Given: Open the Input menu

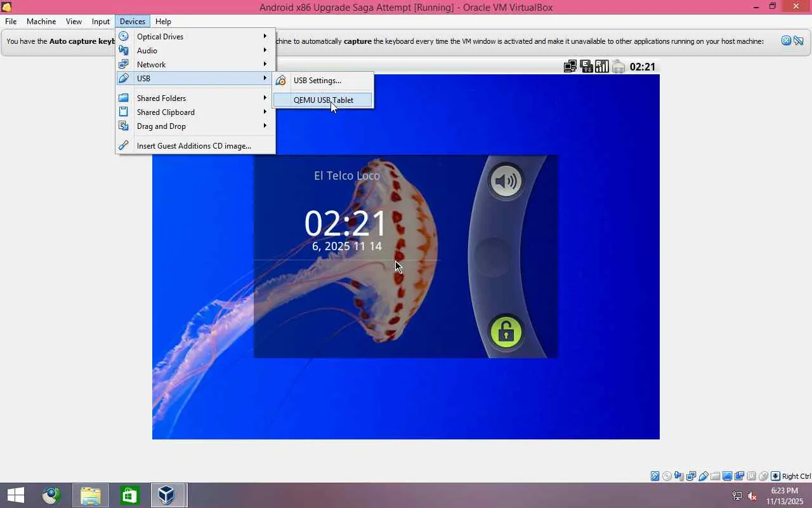Looking at the screenshot, I should pos(101,21).
